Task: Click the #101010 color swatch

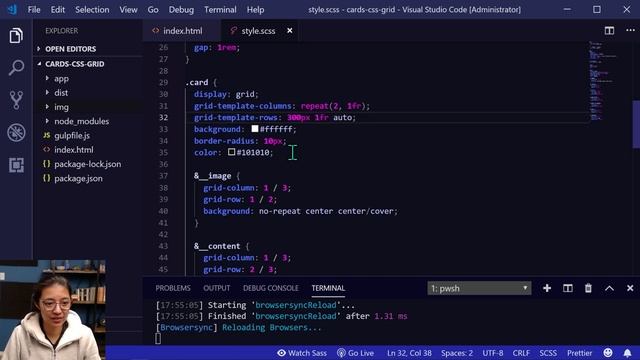Action: [231, 152]
